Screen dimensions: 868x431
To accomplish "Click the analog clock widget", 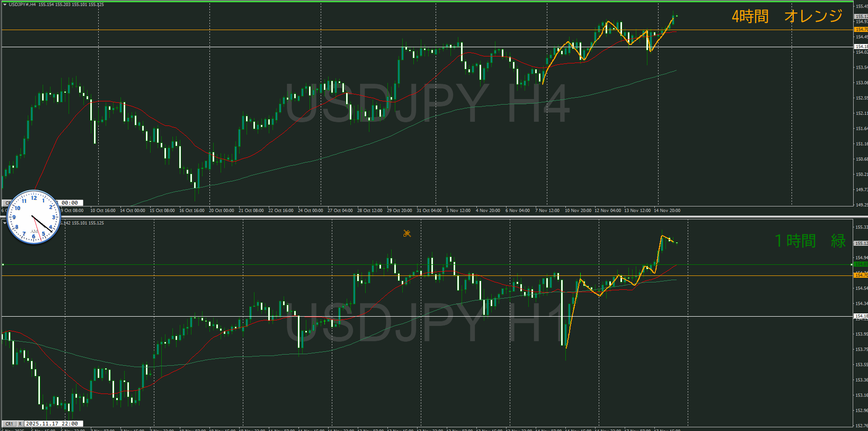I will coord(34,217).
